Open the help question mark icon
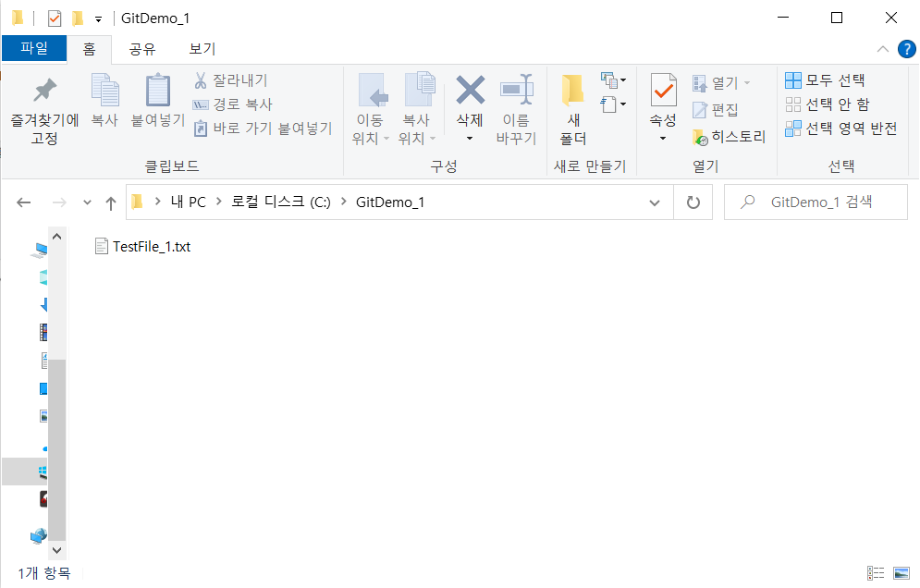Screen dimensions: 920x588 [906, 49]
